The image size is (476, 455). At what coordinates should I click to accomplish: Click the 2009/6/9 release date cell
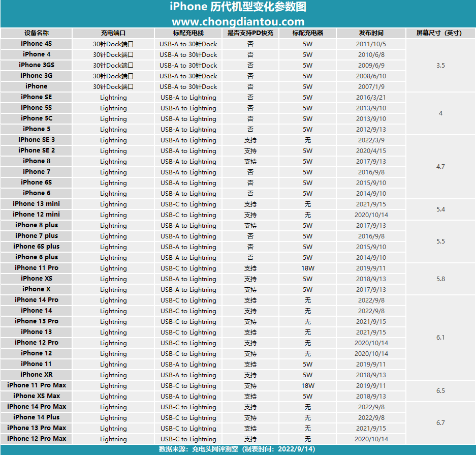[x=371, y=65]
